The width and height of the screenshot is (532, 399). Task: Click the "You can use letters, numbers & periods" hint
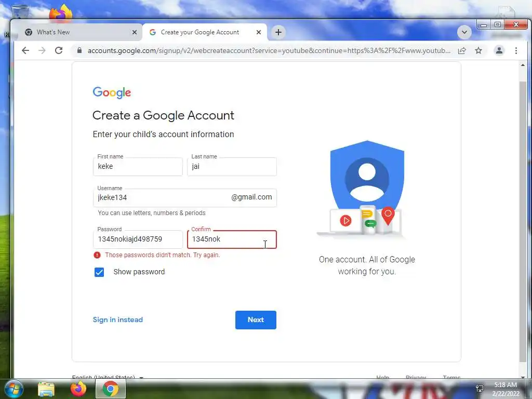coord(152,213)
